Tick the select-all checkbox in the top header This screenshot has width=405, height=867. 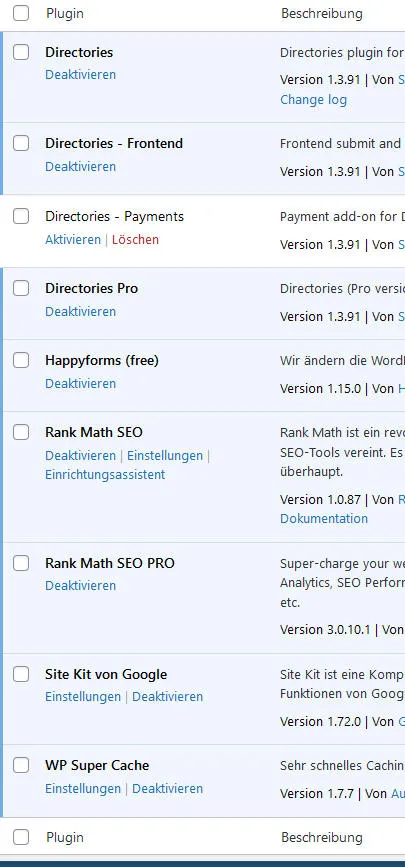coord(21,13)
